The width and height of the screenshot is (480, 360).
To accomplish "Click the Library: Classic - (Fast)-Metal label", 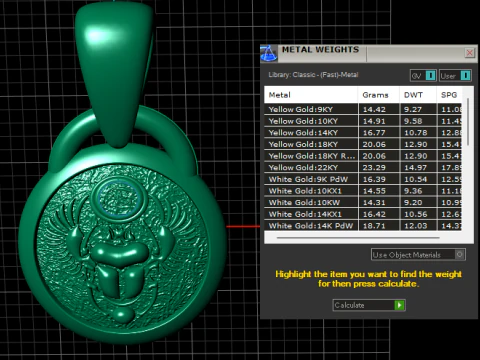I will coord(313,75).
